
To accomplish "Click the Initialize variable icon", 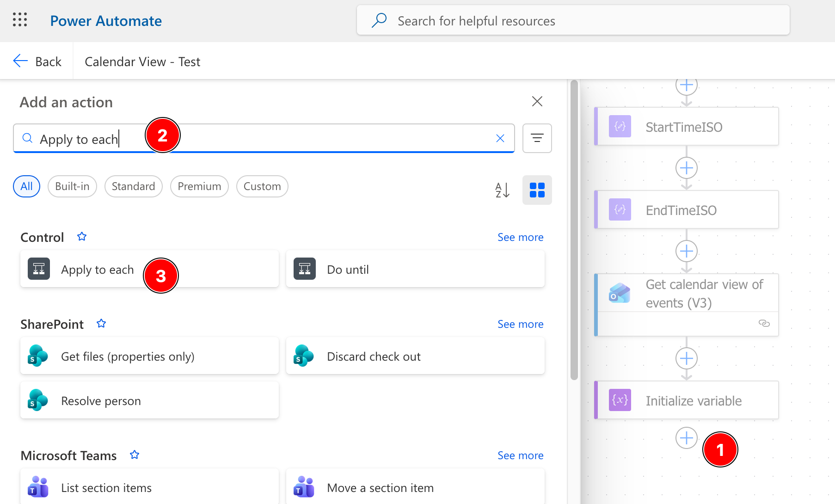I will click(620, 400).
